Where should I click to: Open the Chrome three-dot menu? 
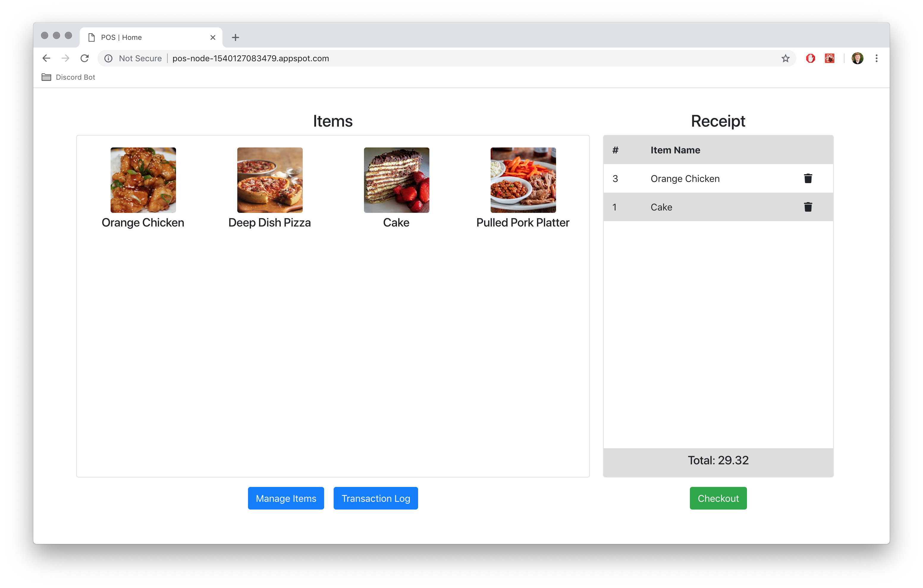[x=876, y=58]
